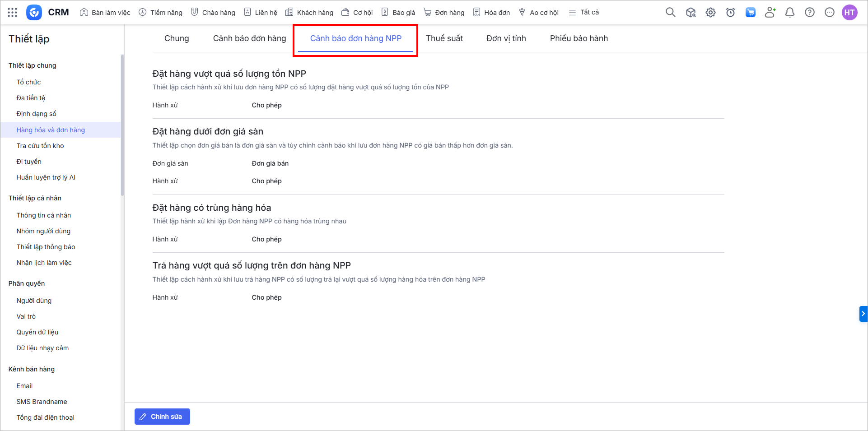The width and height of the screenshot is (868, 431).
Task: Switch to Cảnh báo đơn hàng tab
Action: pyautogui.click(x=249, y=38)
